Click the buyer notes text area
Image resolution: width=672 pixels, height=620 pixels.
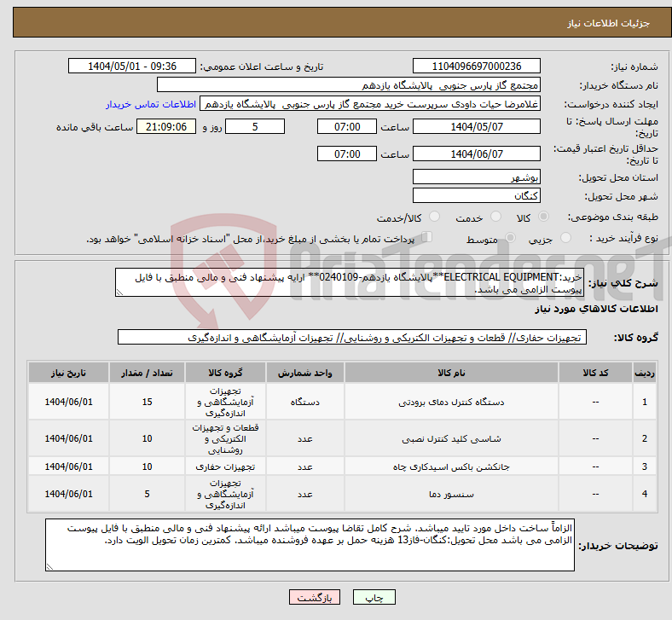tap(310, 545)
